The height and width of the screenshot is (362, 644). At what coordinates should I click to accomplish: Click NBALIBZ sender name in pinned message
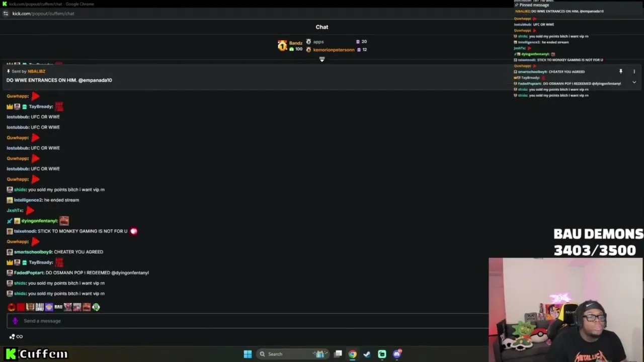[x=37, y=71]
